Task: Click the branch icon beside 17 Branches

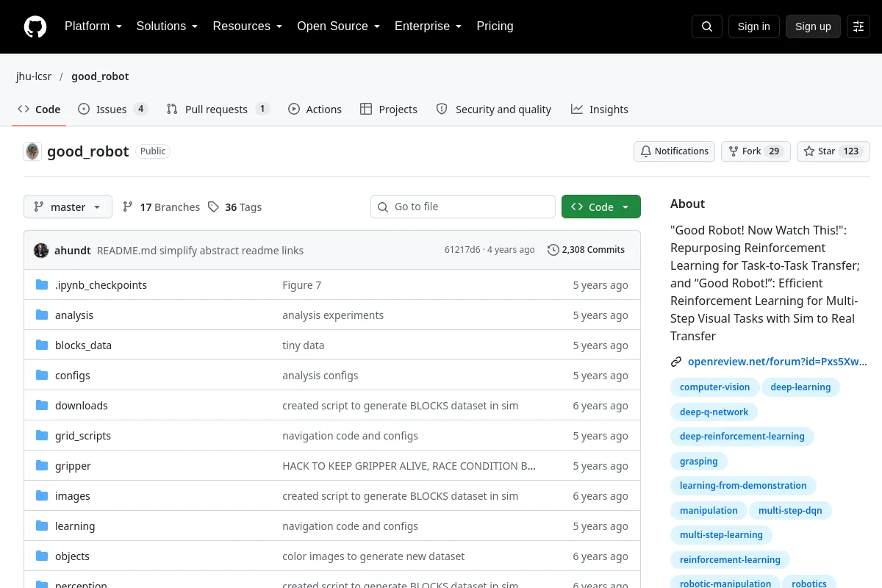Action: tap(128, 207)
